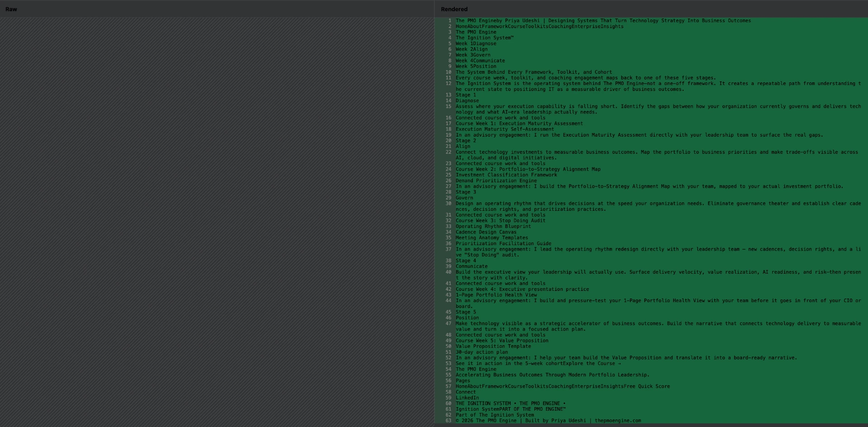Click 'Stage 3' line

coord(466,192)
